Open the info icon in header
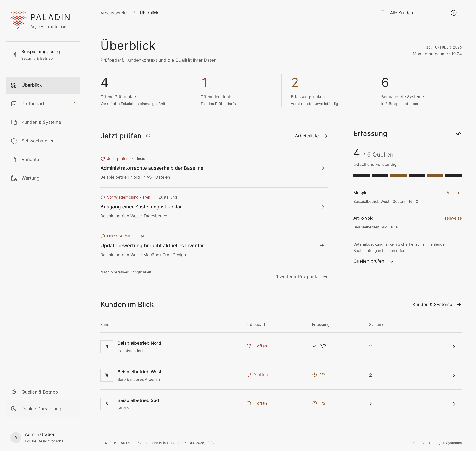The width and height of the screenshot is (476, 451). tap(453, 13)
